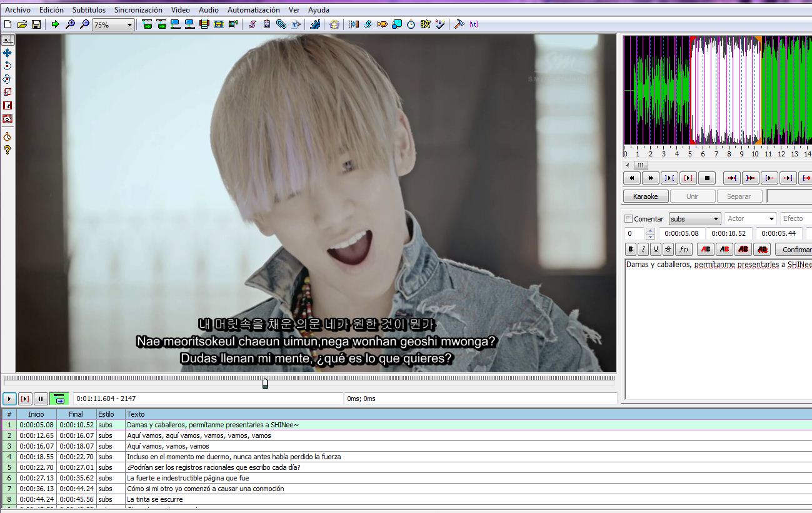Open the Styles Manager S icon
The width and height of the screenshot is (812, 513).
[x=252, y=24]
